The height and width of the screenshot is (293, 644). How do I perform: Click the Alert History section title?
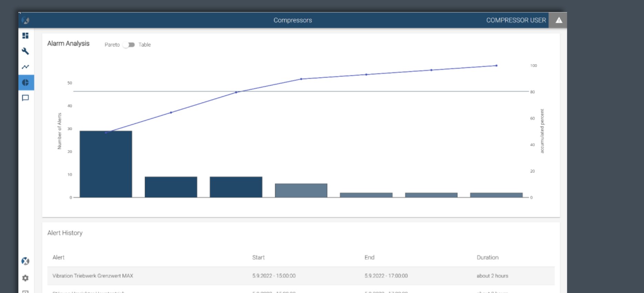65,233
